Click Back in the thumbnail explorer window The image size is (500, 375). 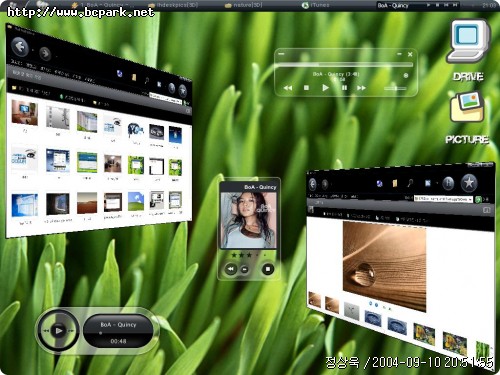[20, 46]
